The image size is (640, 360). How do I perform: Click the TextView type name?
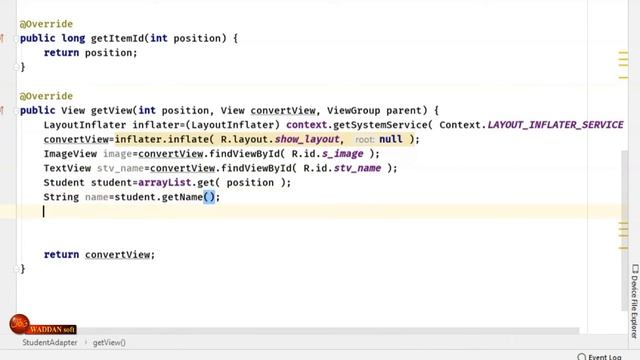pyautogui.click(x=67, y=168)
